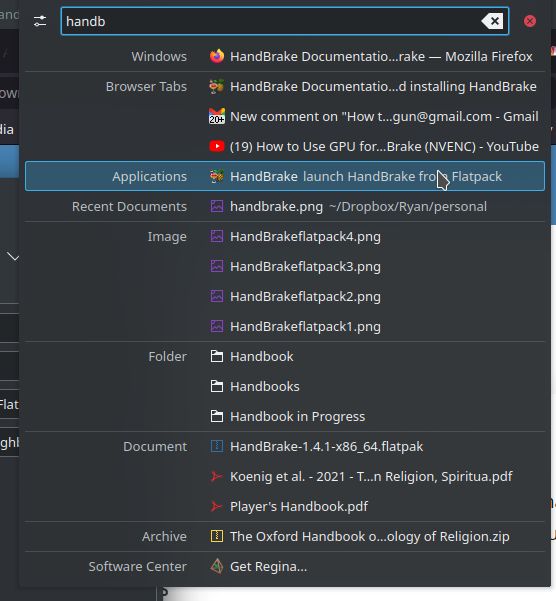Click image icon beside HandBrakeflatpack2.png

pyautogui.click(x=217, y=296)
